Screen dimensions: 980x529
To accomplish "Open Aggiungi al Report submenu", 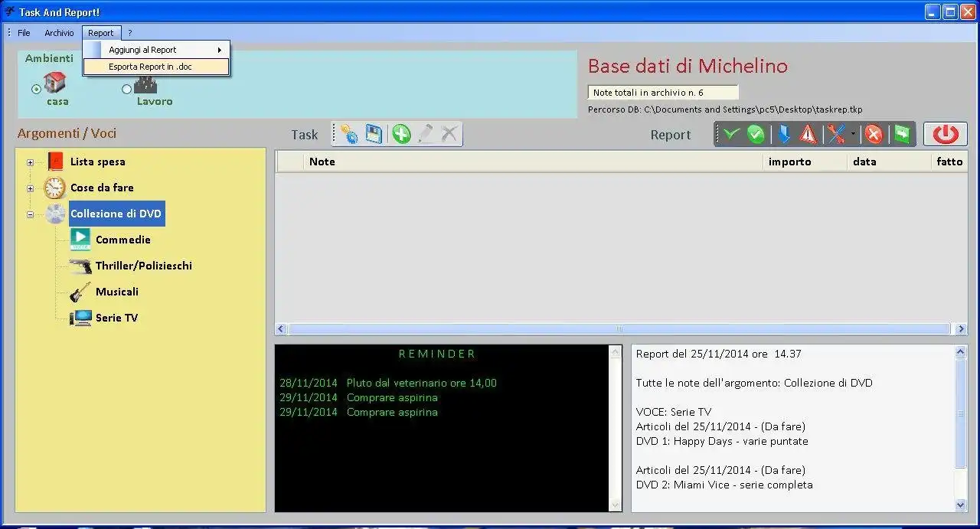I will (x=156, y=50).
